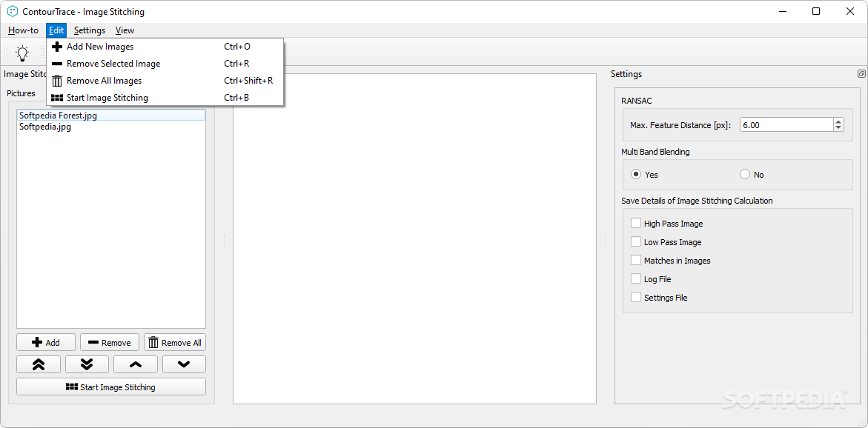Select Yes for Multi Band Blending
Viewport: 868px width, 428px height.
636,175
